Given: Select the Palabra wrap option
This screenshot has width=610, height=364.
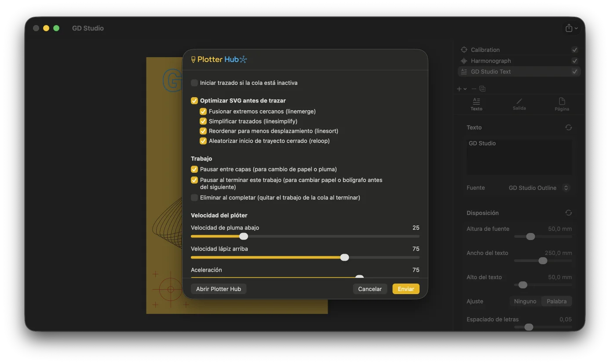Looking at the screenshot, I should [x=557, y=301].
